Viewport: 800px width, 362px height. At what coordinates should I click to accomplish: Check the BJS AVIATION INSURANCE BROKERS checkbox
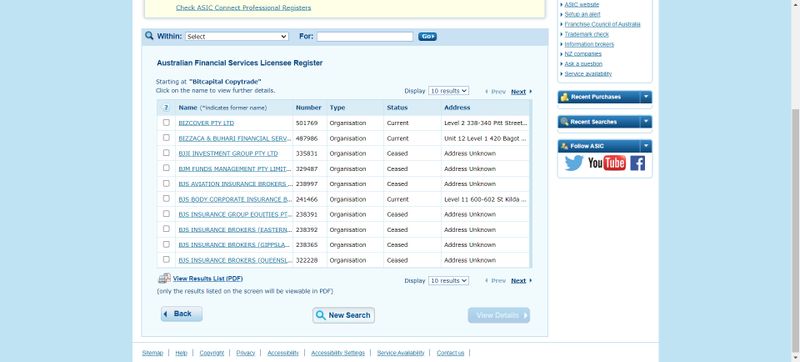coord(166,183)
